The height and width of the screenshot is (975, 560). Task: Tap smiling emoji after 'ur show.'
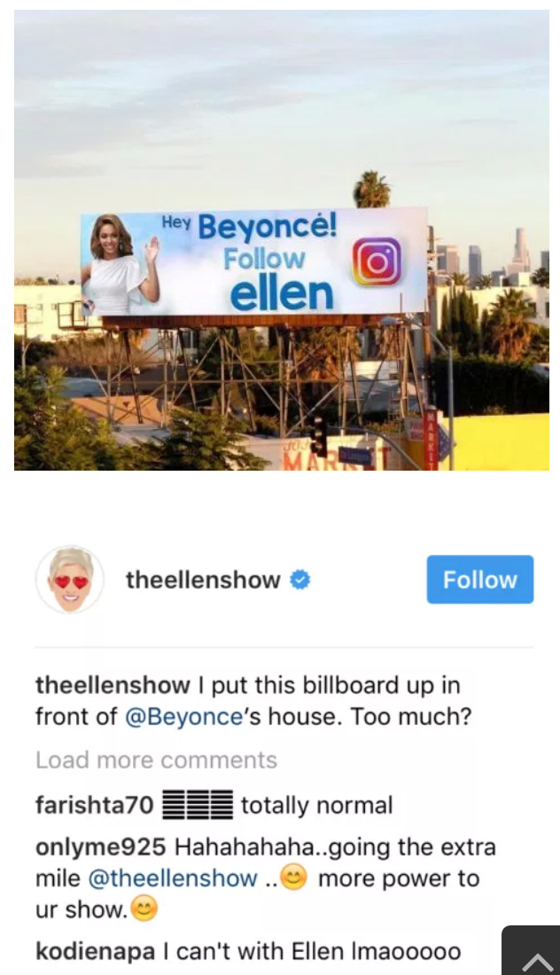click(x=144, y=909)
